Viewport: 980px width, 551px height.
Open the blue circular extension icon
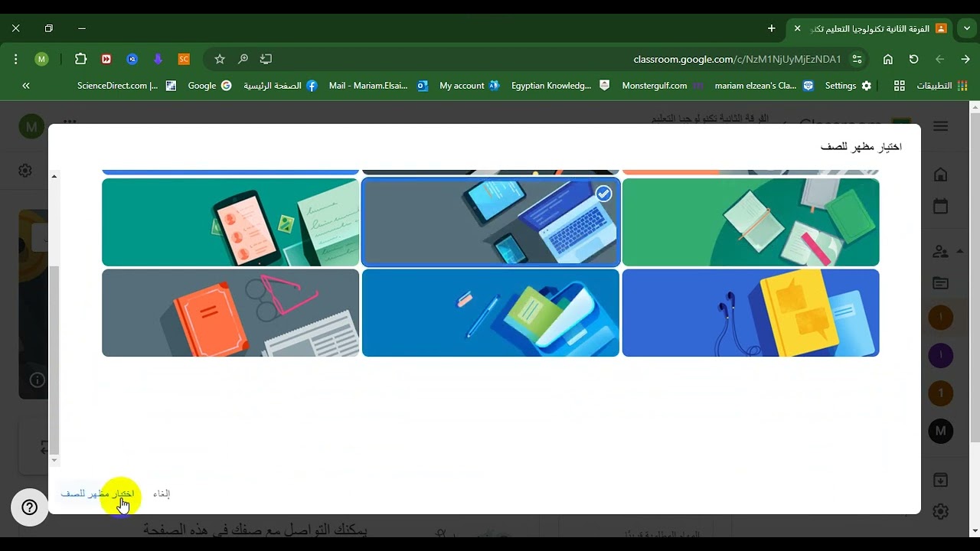(132, 59)
